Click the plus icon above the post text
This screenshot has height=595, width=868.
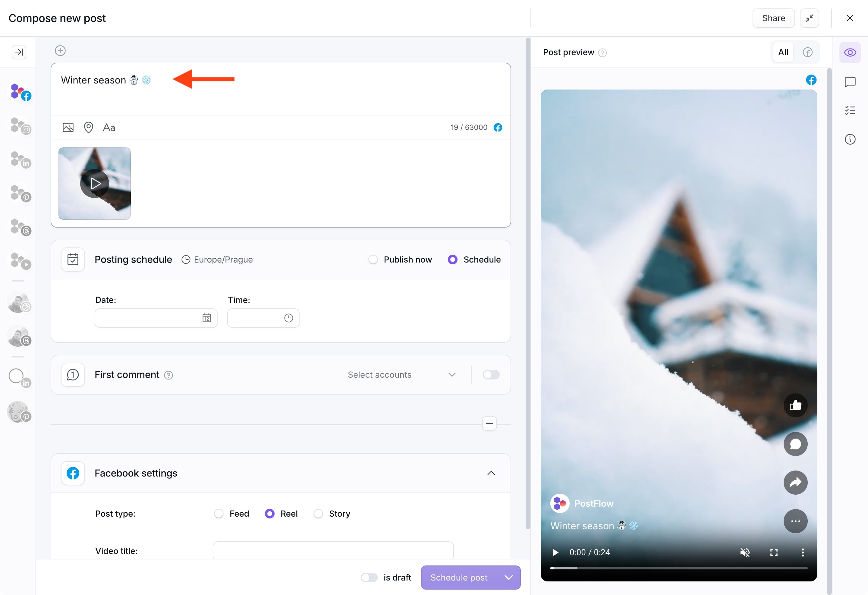60,50
